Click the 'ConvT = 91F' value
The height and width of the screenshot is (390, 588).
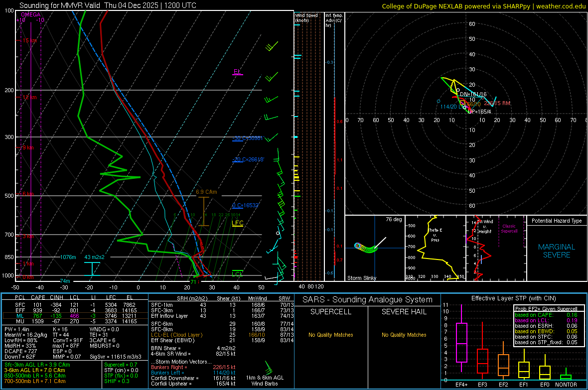click(x=68, y=340)
